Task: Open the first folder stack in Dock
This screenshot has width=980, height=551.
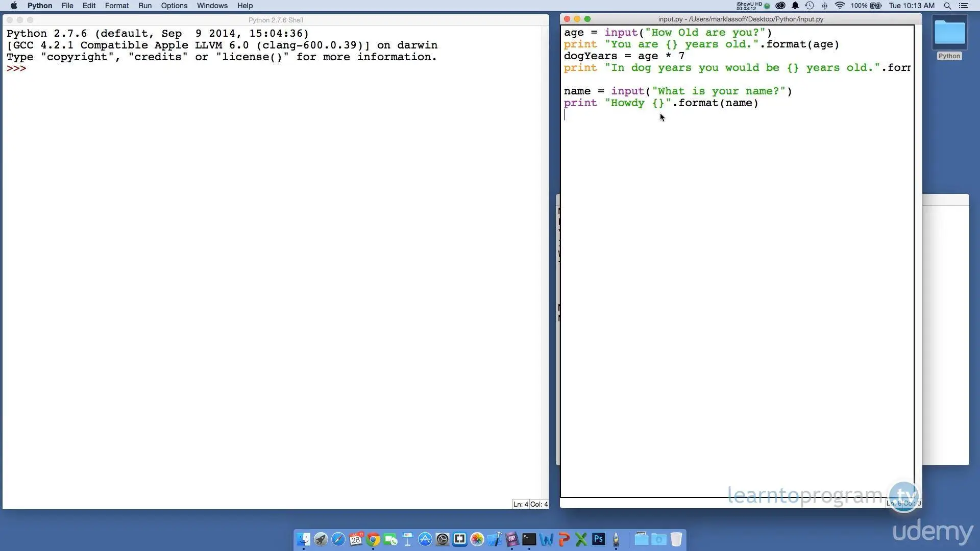Action: tap(642, 539)
